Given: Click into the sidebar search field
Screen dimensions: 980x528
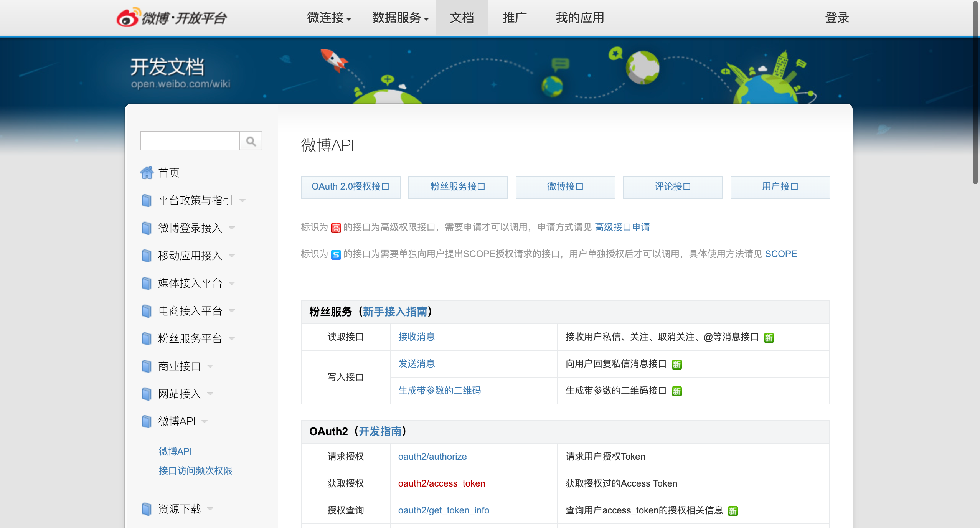Looking at the screenshot, I should (x=190, y=141).
